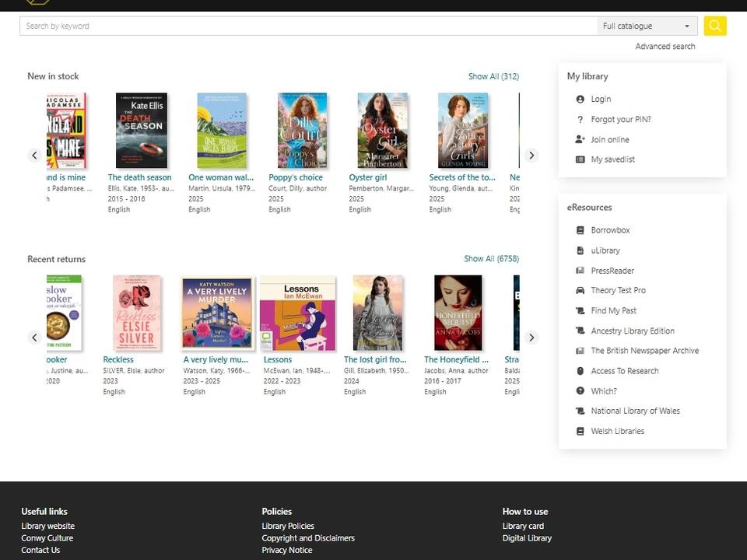Click the My savedlist list icon
The width and height of the screenshot is (747, 560).
580,159
